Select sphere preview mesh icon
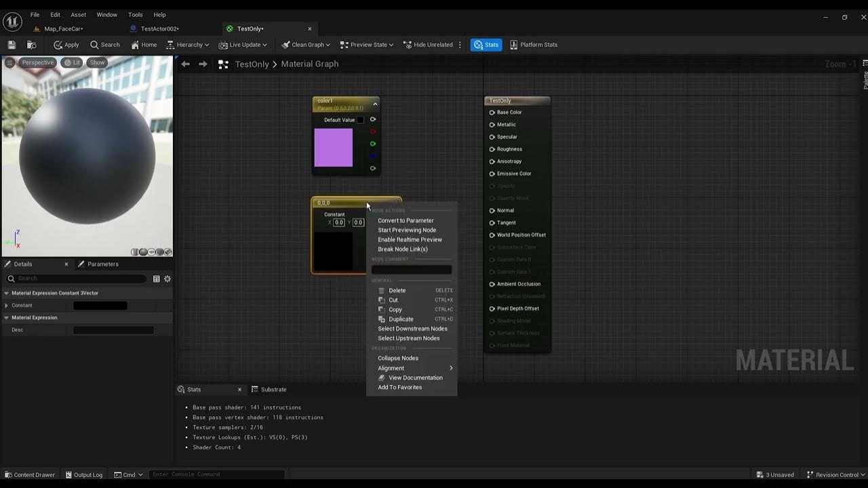868x488 pixels. [x=143, y=252]
